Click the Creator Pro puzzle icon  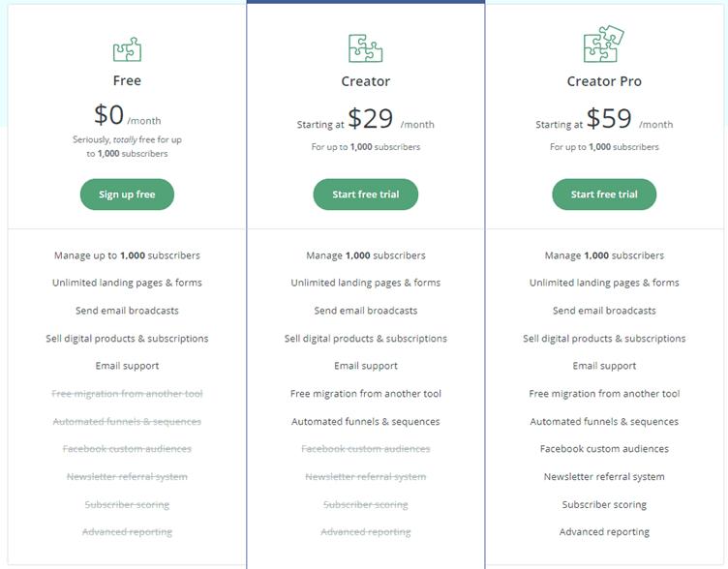tap(604, 44)
